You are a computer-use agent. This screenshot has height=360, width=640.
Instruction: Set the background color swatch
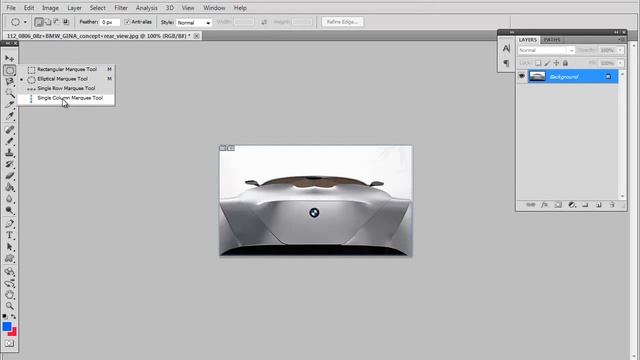[13, 332]
